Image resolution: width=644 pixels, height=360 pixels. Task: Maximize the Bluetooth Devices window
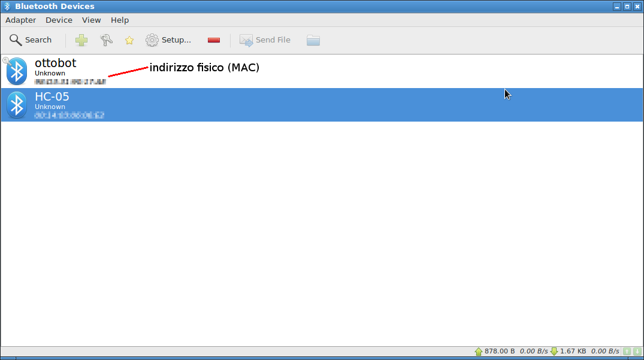pos(627,7)
